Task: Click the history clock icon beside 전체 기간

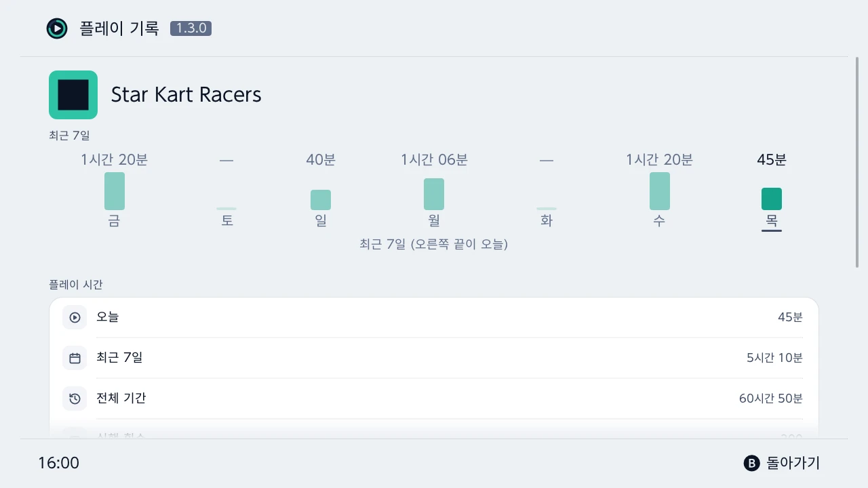Action: tap(75, 399)
